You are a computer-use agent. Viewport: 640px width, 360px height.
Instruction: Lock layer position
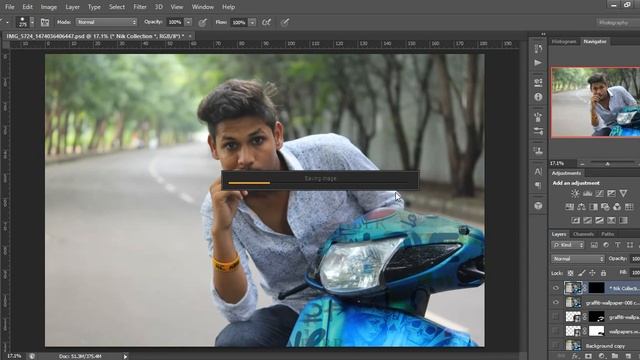pyautogui.click(x=592, y=273)
